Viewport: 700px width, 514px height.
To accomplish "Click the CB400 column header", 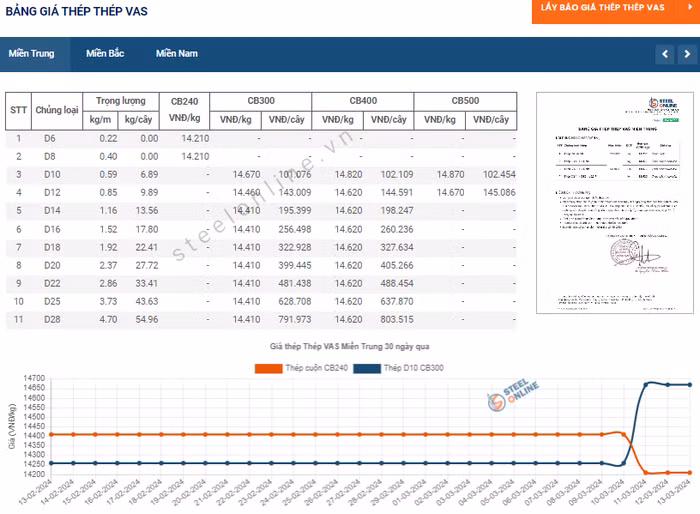I will point(363,101).
